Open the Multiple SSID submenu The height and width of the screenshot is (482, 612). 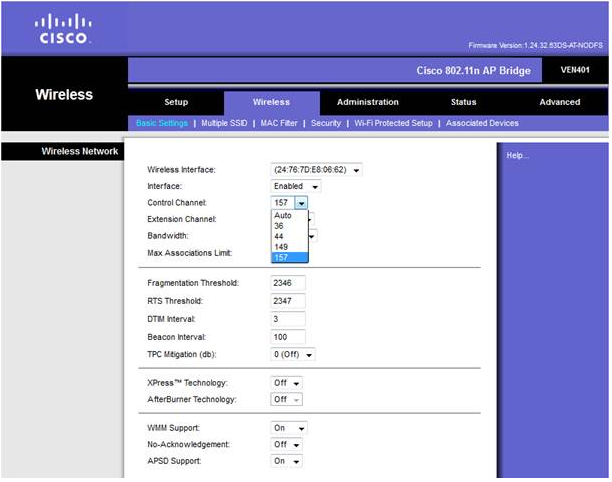[x=227, y=123]
